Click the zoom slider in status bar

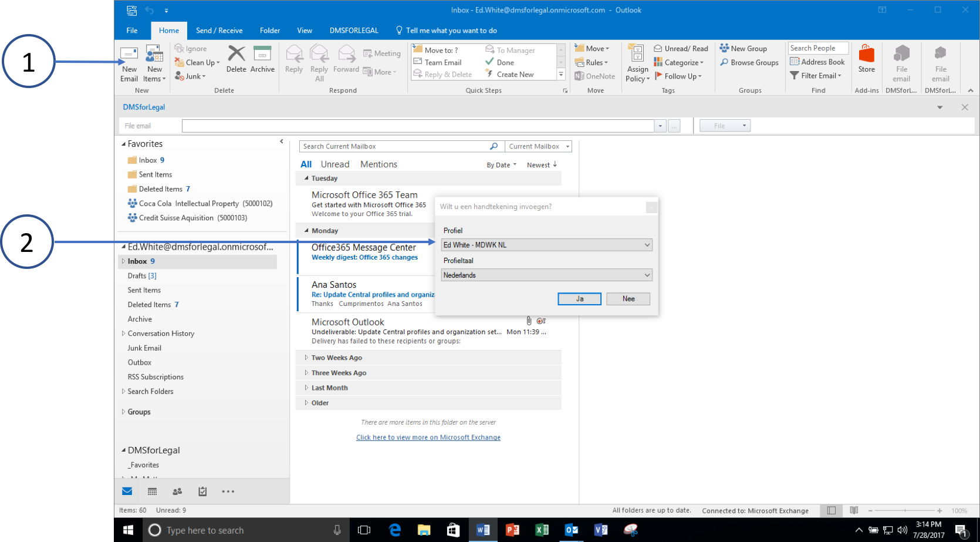point(904,511)
